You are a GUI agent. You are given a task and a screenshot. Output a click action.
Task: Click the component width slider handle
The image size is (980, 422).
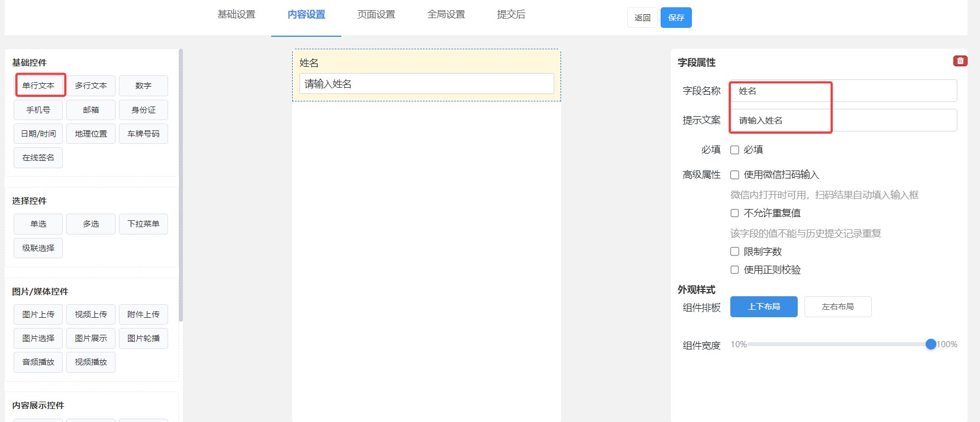(x=930, y=344)
